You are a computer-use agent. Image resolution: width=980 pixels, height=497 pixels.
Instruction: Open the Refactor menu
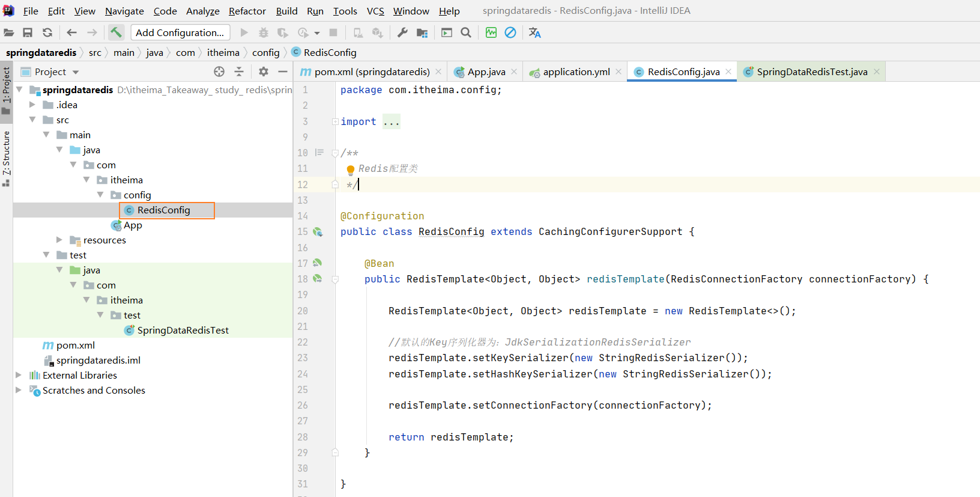point(247,11)
